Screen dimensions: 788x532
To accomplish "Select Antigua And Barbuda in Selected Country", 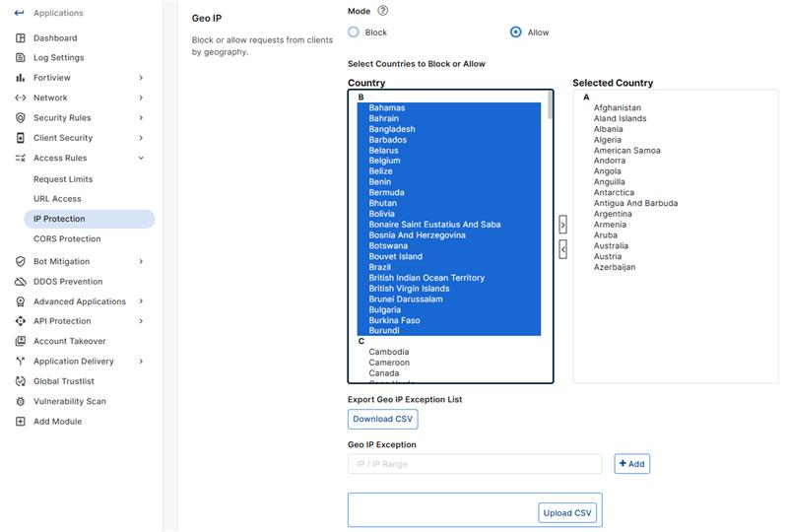I will pyautogui.click(x=635, y=203).
